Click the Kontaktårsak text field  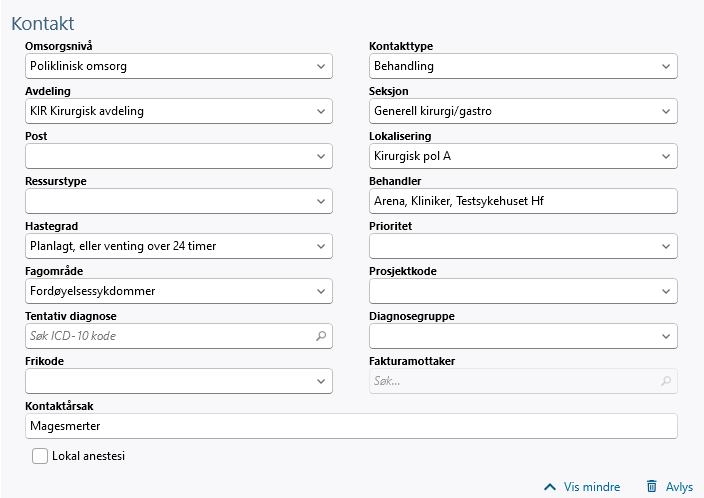coord(350,426)
